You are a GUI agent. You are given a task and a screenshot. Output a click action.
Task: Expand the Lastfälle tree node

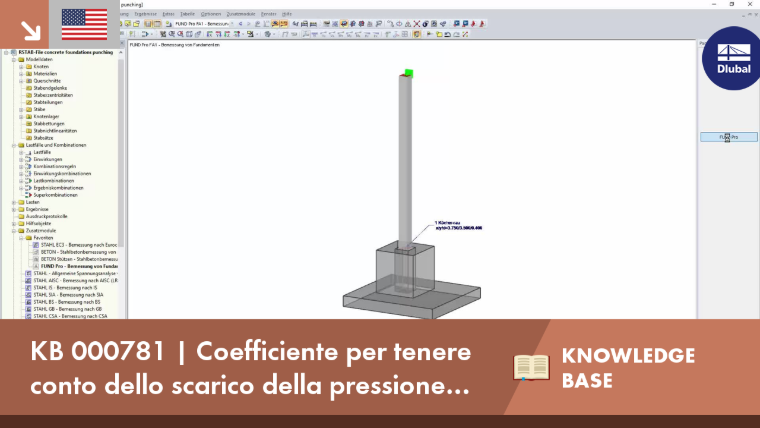21,152
